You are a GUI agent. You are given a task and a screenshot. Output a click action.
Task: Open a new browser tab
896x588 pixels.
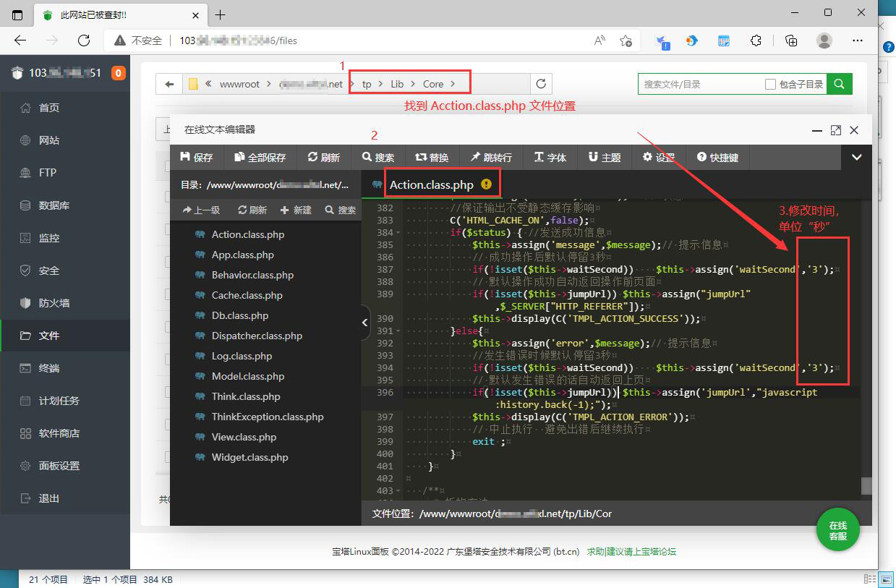pos(221,14)
